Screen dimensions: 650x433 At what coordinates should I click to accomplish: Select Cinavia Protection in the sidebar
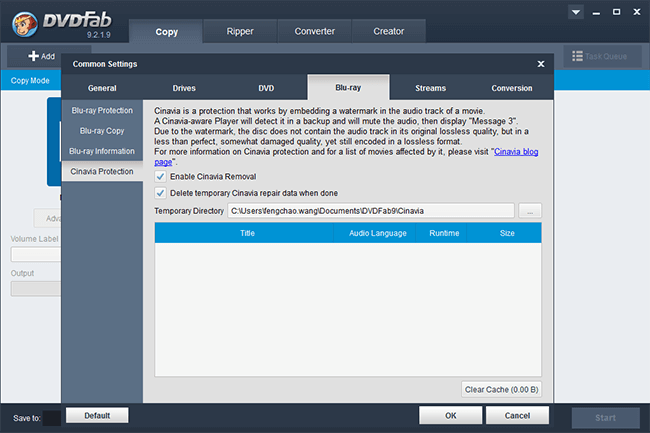pyautogui.click(x=102, y=172)
